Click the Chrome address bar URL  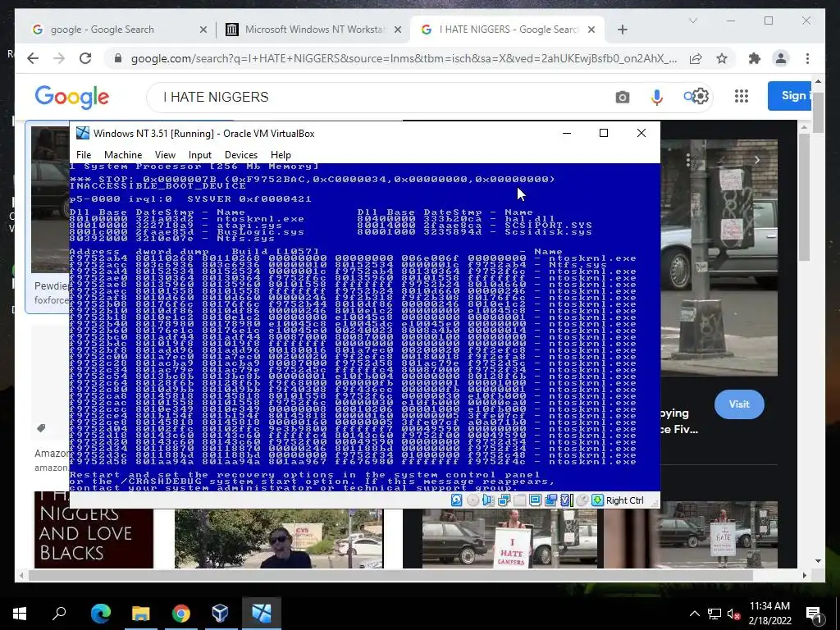404,58
